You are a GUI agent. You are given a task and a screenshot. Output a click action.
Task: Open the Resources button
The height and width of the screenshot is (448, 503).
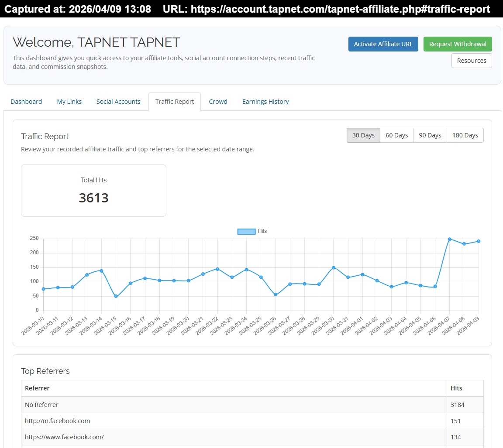click(x=471, y=61)
